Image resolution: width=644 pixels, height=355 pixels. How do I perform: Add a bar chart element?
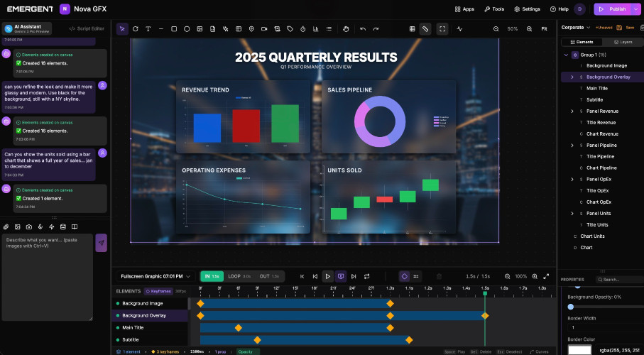(316, 29)
